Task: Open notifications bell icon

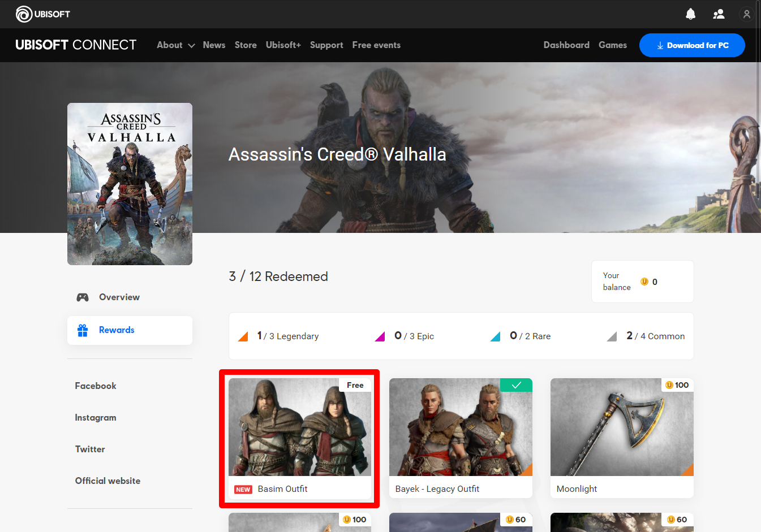Action: (x=690, y=14)
